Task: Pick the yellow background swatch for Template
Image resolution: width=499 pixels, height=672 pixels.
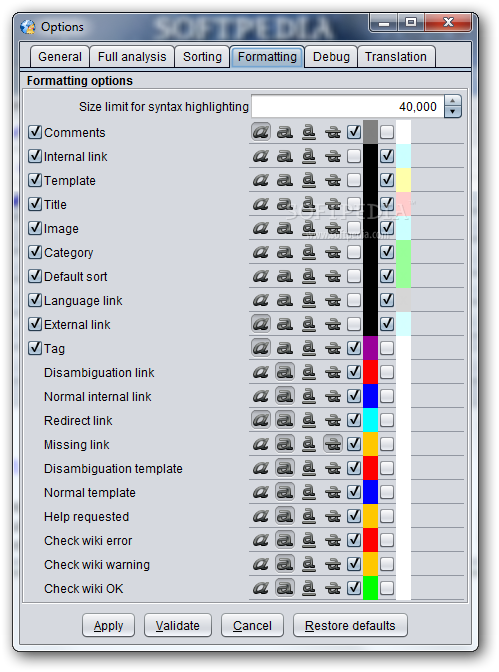Action: tap(403, 180)
